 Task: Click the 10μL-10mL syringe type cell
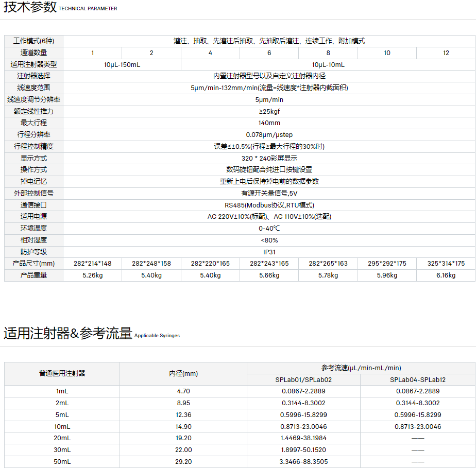328,65
